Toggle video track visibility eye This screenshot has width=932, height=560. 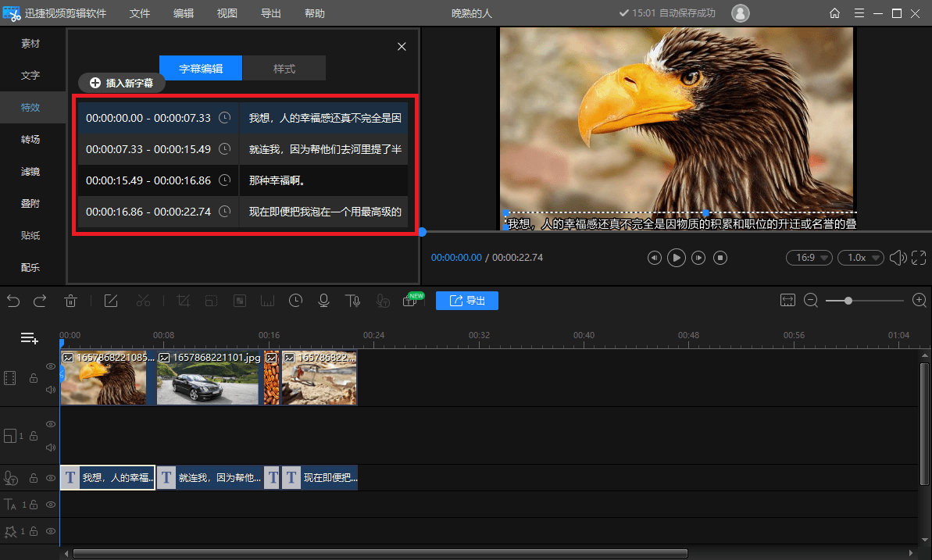pos(51,366)
